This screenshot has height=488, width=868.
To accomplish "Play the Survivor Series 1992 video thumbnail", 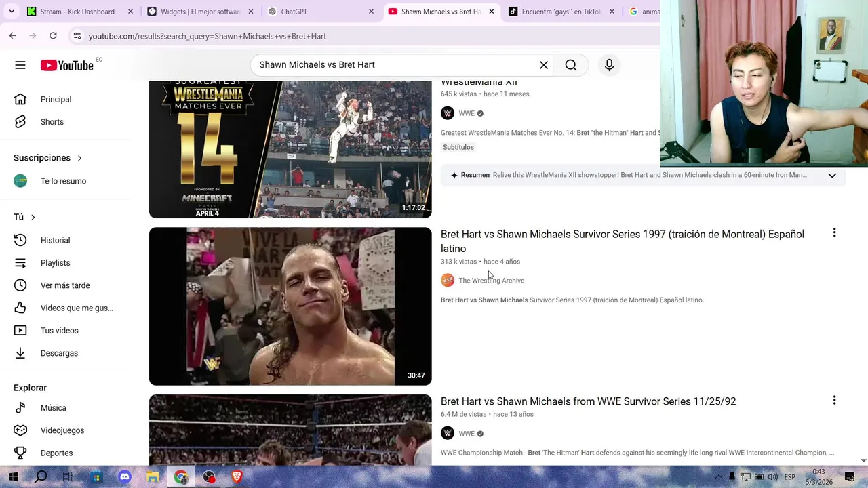I will click(x=290, y=430).
